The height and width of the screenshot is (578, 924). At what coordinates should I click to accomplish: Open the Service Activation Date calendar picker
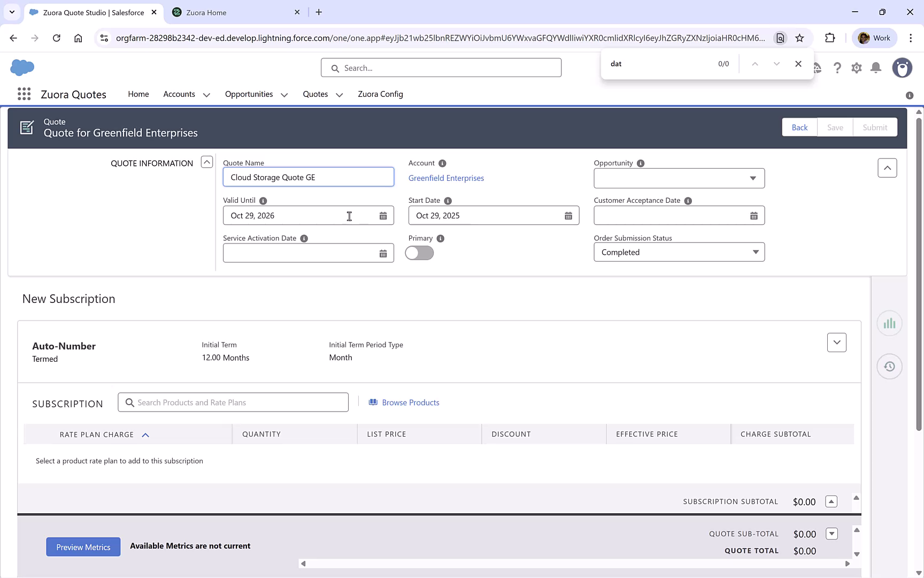(x=383, y=253)
